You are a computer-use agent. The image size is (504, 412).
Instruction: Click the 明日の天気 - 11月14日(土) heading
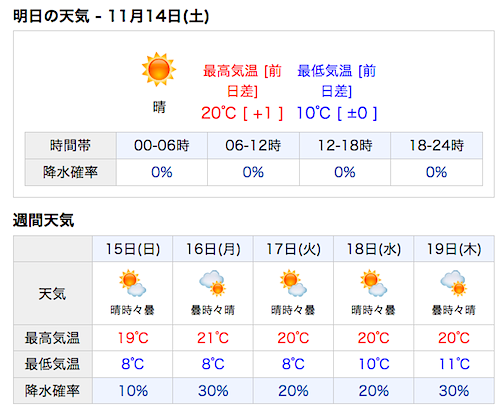(111, 16)
